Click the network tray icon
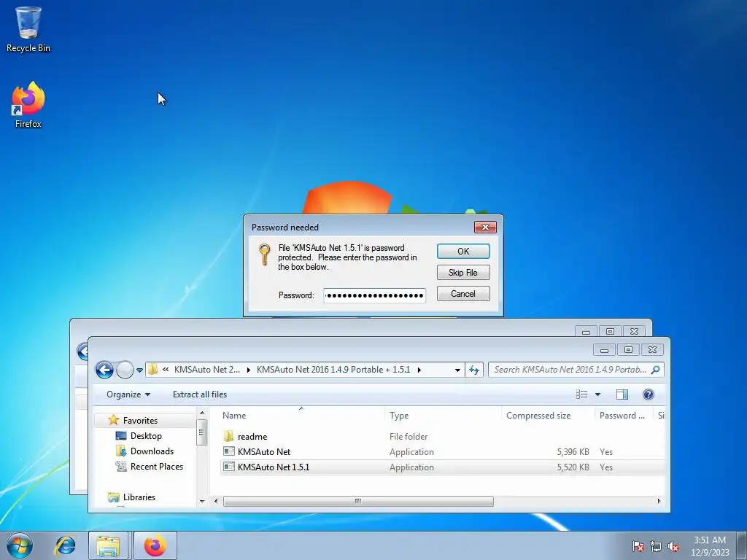 click(x=656, y=546)
